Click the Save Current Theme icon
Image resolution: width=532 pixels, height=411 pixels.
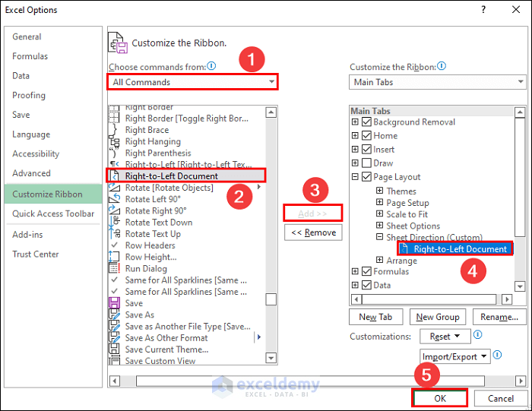pos(114,349)
